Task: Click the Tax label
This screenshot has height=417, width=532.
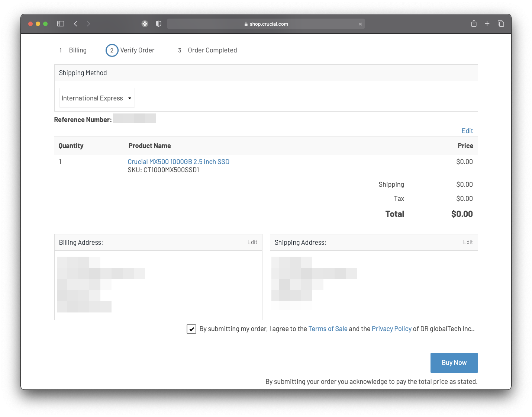Action: (399, 199)
